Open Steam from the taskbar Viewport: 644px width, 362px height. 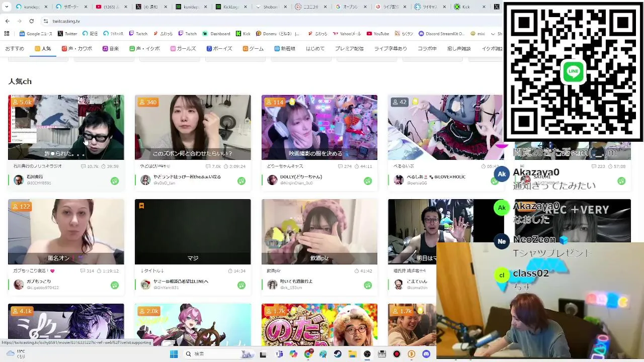pos(338,354)
